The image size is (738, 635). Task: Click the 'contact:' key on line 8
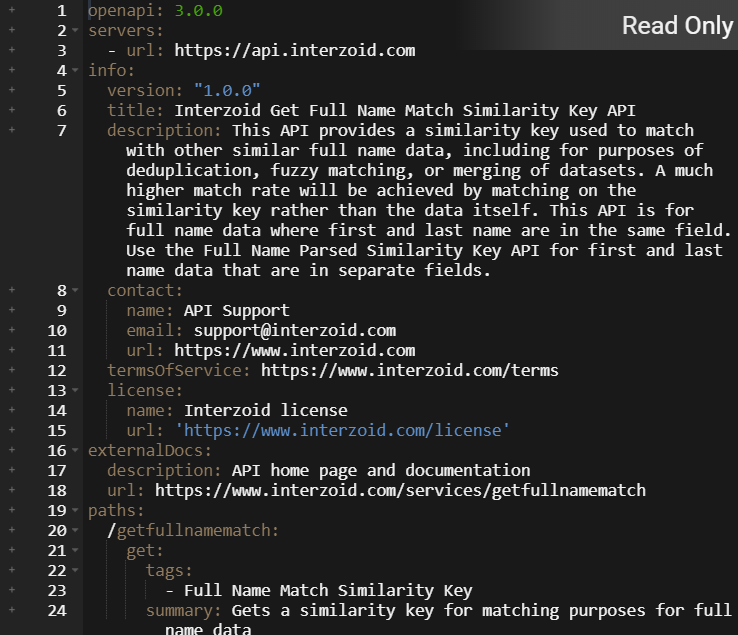tap(144, 290)
